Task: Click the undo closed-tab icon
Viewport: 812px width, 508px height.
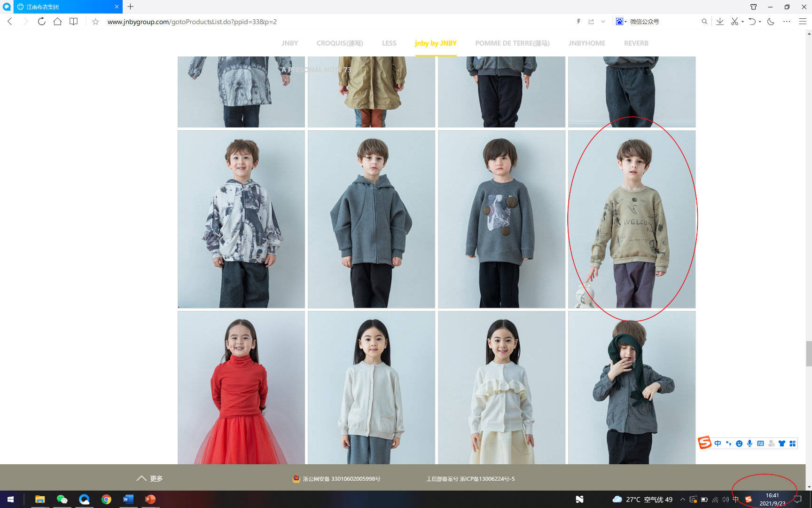Action: [x=752, y=22]
